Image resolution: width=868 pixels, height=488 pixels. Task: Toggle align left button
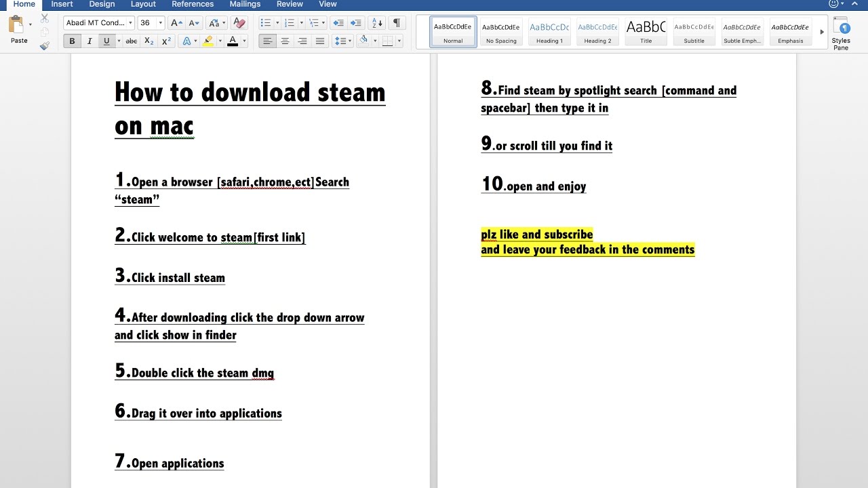point(268,41)
